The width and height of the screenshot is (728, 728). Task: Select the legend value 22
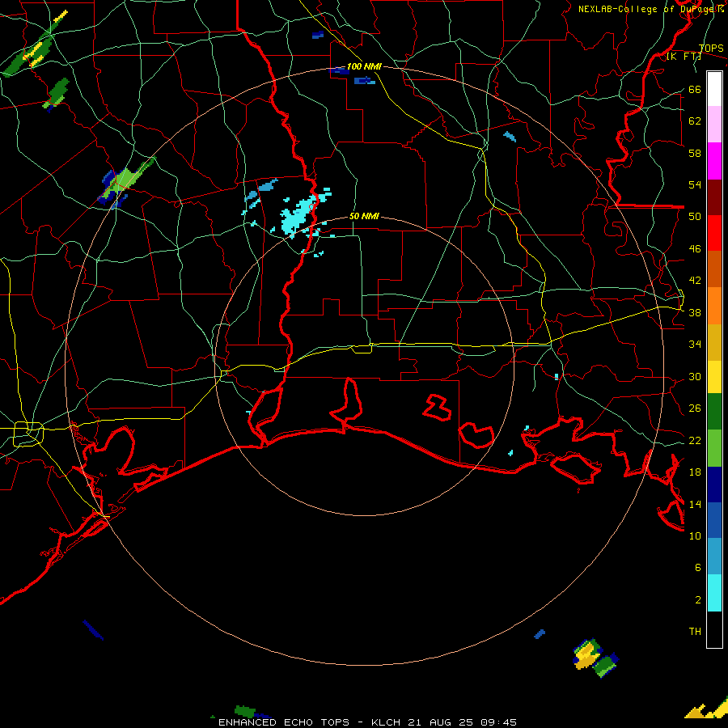pyautogui.click(x=695, y=440)
